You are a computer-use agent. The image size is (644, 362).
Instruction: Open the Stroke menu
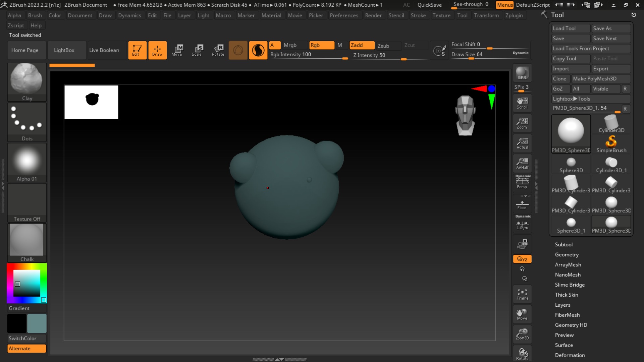pos(418,15)
